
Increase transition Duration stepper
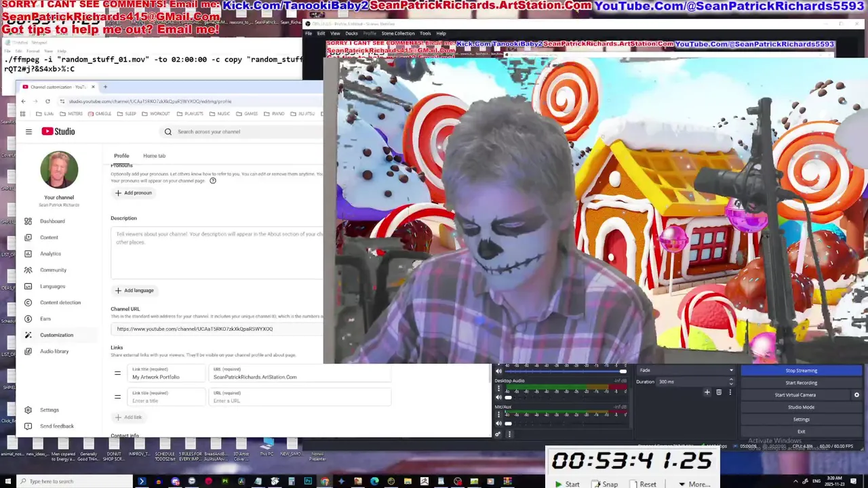(x=730, y=380)
